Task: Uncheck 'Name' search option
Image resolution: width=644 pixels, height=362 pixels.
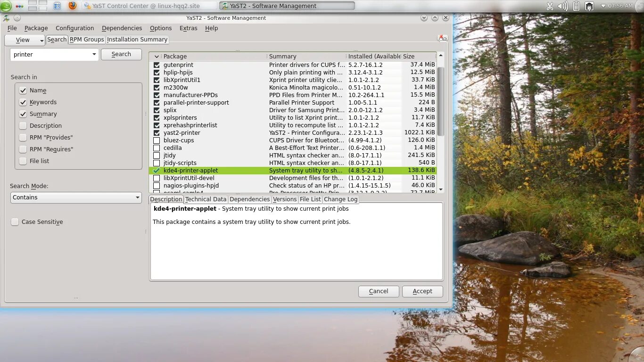Action: point(23,90)
